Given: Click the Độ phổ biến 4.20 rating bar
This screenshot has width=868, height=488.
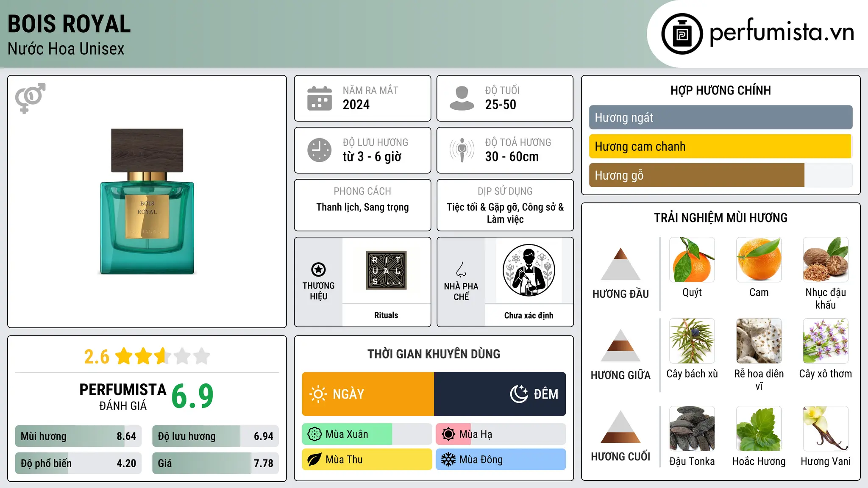Looking at the screenshot, I should coord(78,463).
